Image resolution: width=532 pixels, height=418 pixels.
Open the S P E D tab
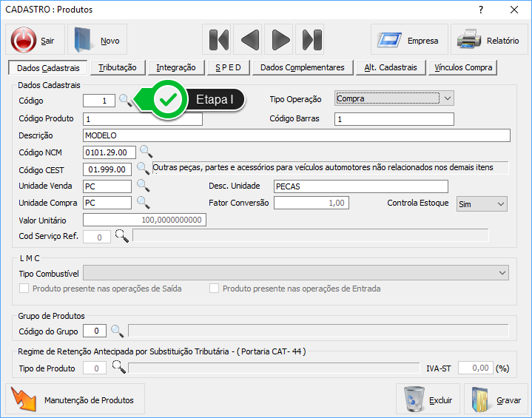pyautogui.click(x=228, y=68)
